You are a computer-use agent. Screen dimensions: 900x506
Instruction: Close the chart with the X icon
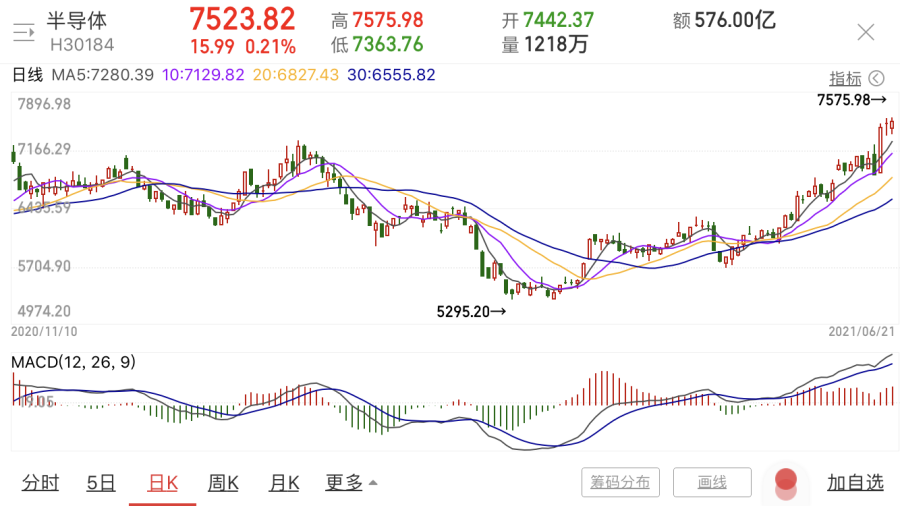(866, 32)
